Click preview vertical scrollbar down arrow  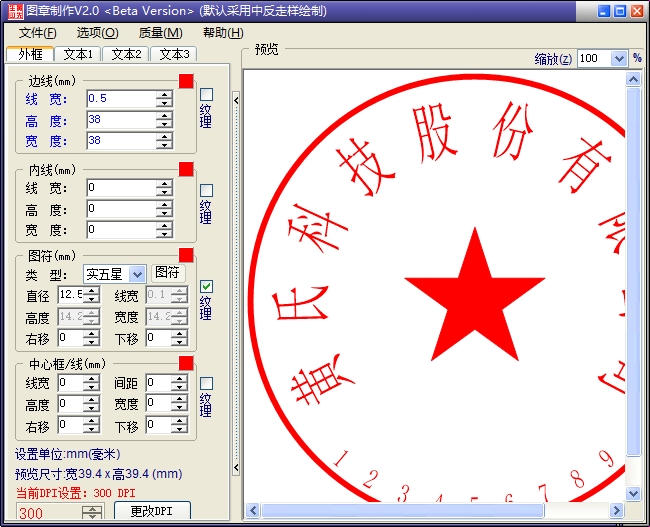pos(633,493)
